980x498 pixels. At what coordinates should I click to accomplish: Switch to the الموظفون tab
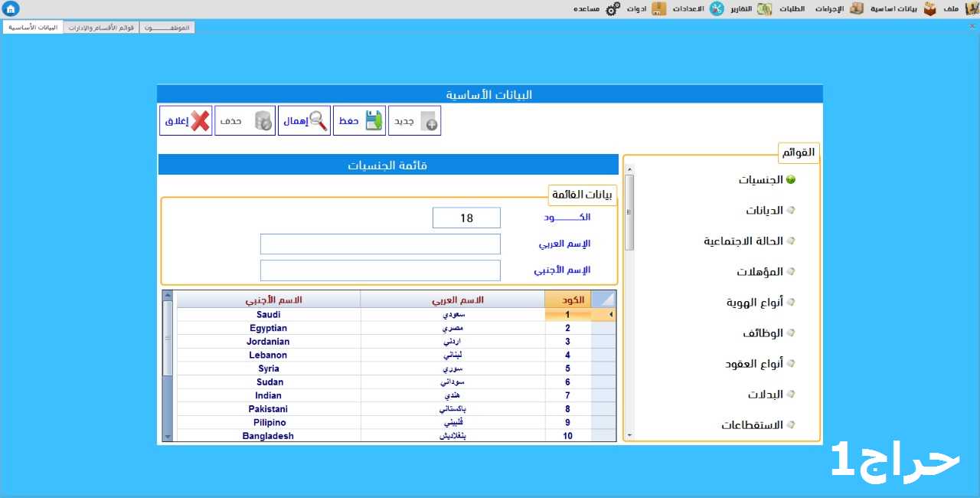(x=167, y=27)
